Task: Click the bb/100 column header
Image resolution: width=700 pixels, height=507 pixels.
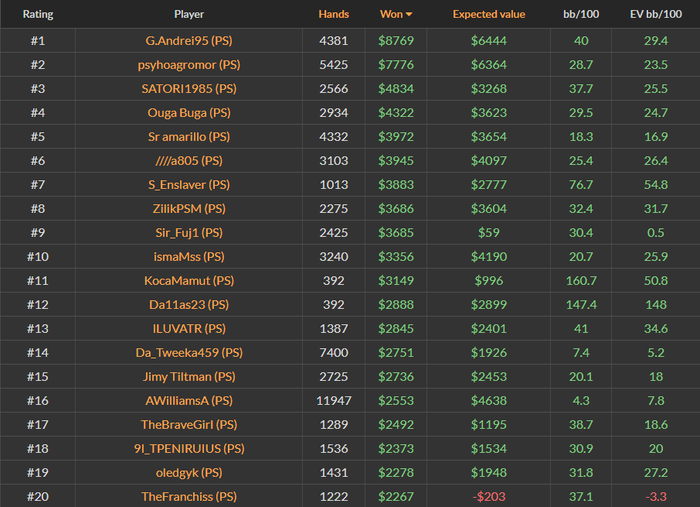Action: pyautogui.click(x=580, y=15)
